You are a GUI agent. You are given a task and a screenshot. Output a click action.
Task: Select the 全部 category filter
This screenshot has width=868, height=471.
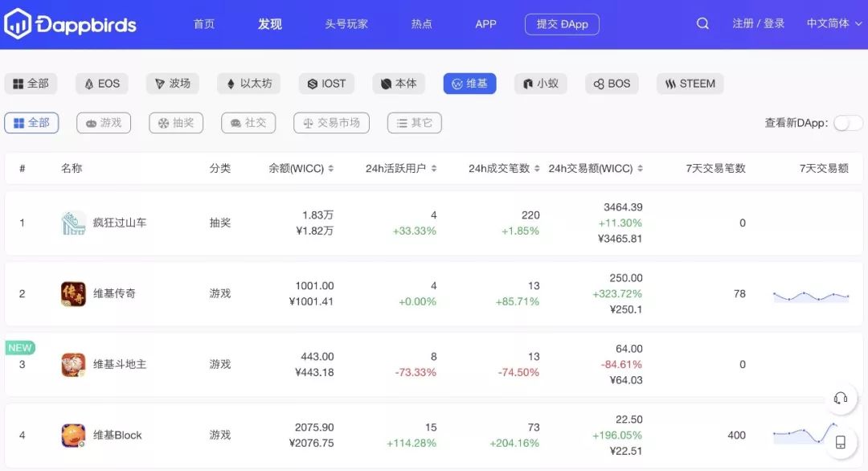tap(31, 123)
